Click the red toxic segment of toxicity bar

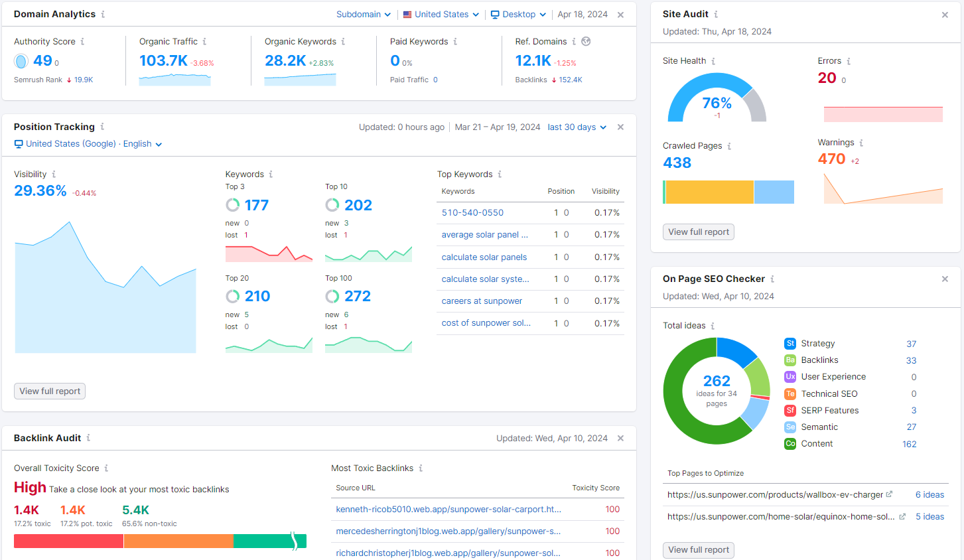(68, 541)
